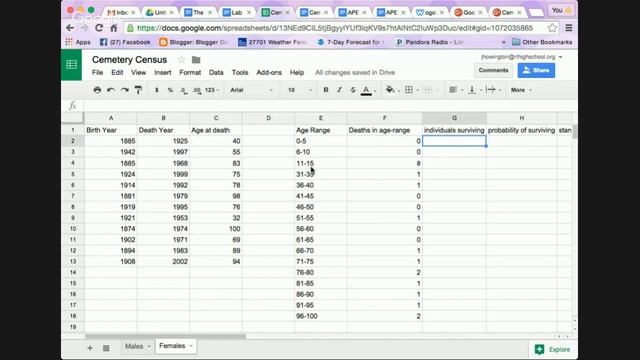Open the Facebook bookmark
This screenshot has height=360, width=640.
tap(125, 42)
